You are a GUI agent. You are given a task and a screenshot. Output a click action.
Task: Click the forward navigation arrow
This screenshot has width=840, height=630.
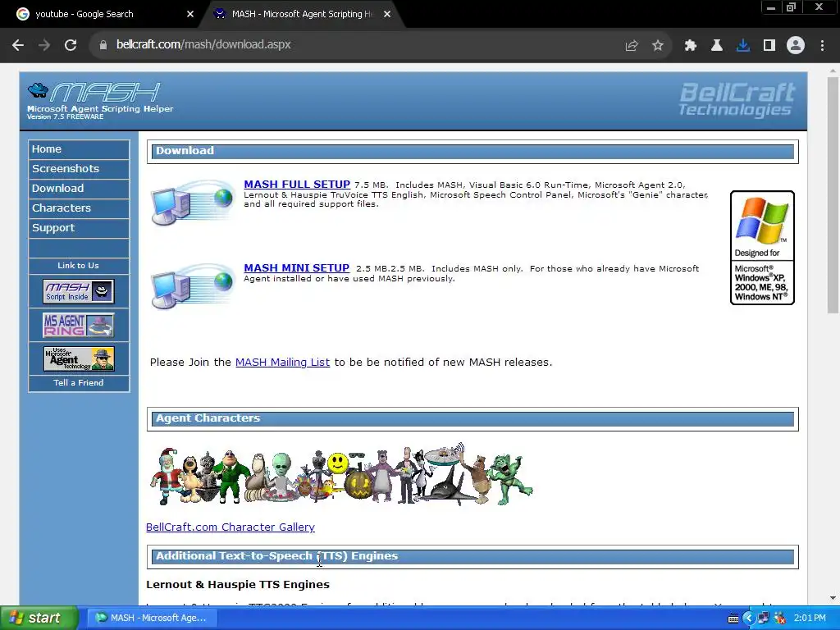click(x=44, y=45)
